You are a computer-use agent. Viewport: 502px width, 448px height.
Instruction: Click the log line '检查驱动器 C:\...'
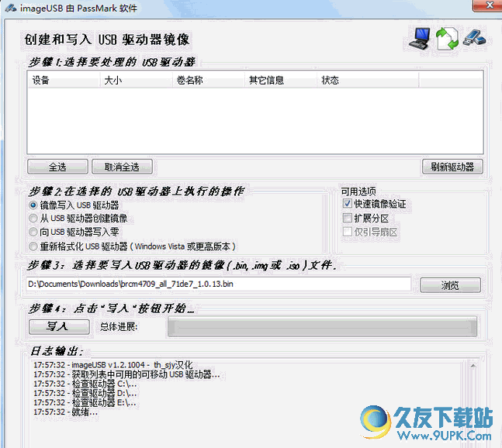click(85, 384)
